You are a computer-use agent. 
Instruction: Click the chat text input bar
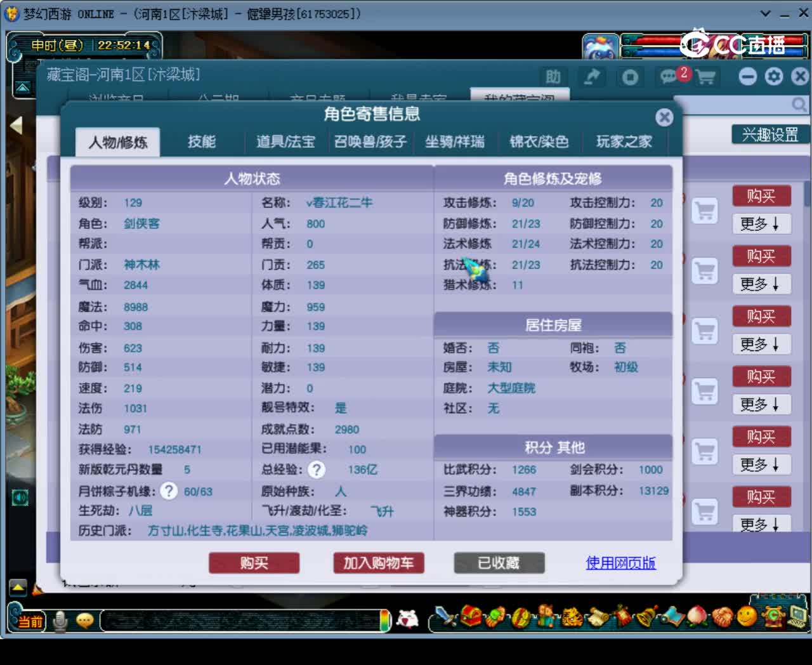[240, 621]
